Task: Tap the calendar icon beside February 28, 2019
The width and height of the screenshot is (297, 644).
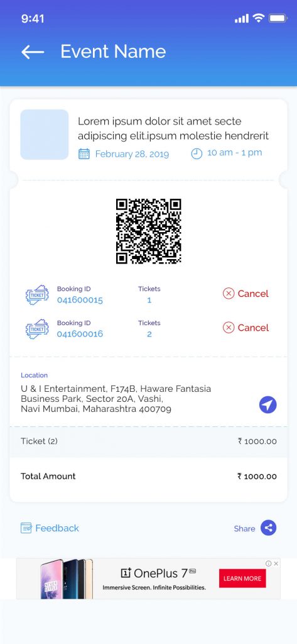Action: click(84, 154)
